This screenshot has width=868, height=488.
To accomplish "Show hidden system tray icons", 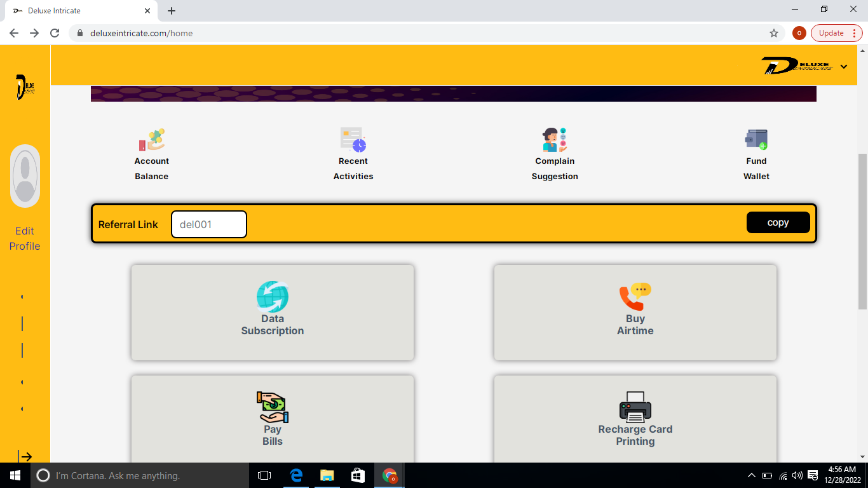I will click(751, 475).
